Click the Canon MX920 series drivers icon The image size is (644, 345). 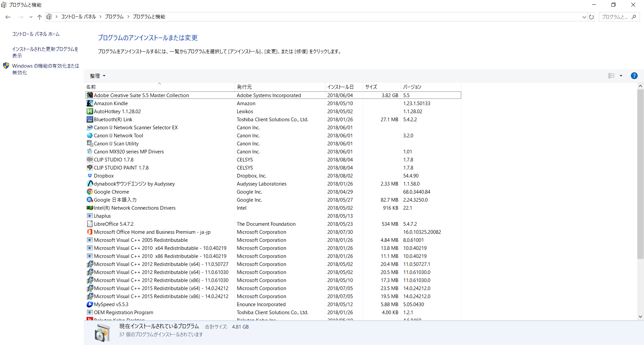pyautogui.click(x=90, y=152)
